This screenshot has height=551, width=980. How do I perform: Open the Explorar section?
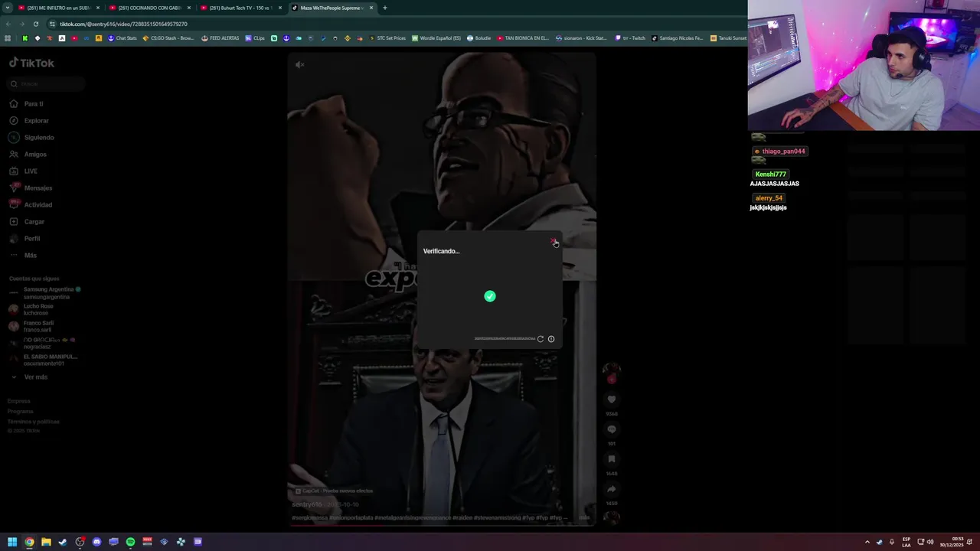tap(36, 120)
